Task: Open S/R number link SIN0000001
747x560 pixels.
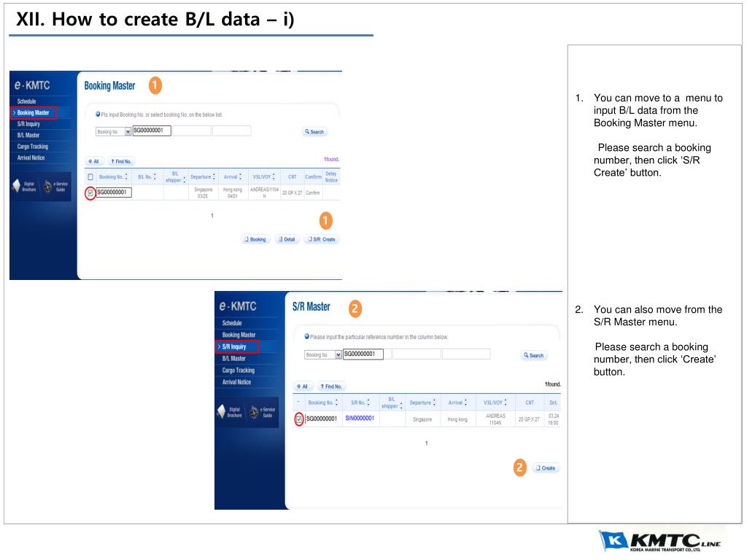Action: click(x=360, y=419)
